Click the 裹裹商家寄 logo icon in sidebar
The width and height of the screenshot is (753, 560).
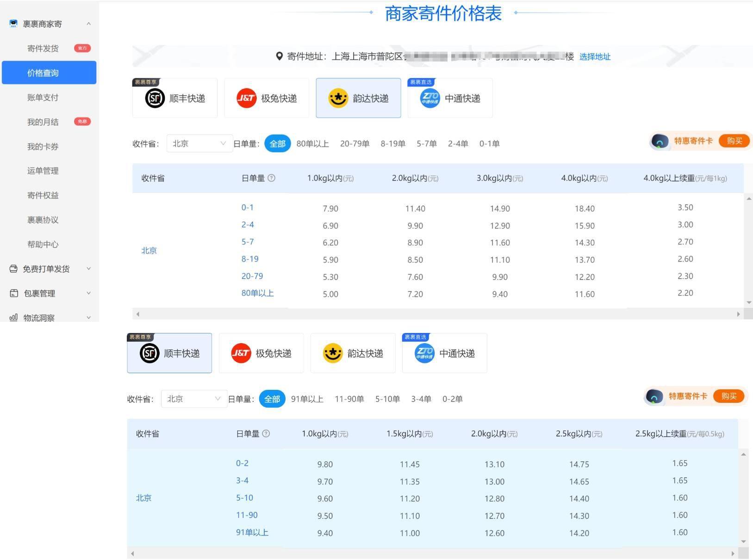[13, 24]
